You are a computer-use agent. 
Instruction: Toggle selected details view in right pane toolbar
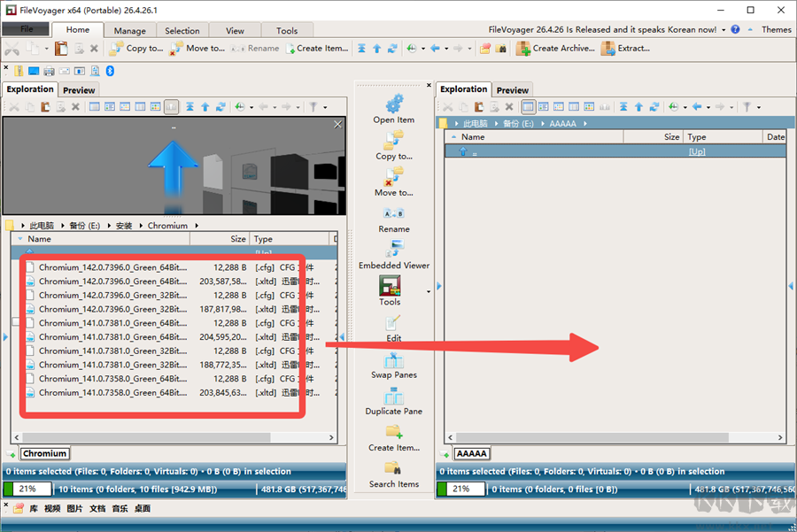click(528, 107)
